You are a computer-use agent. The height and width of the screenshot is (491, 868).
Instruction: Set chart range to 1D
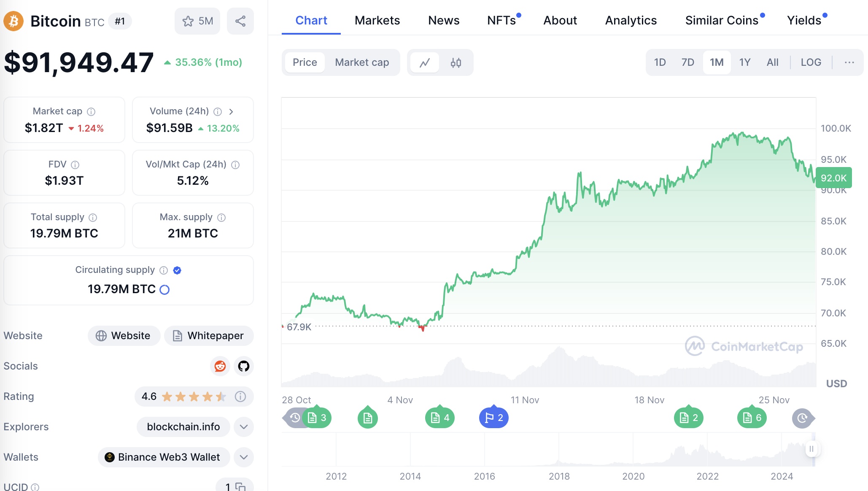coord(660,62)
